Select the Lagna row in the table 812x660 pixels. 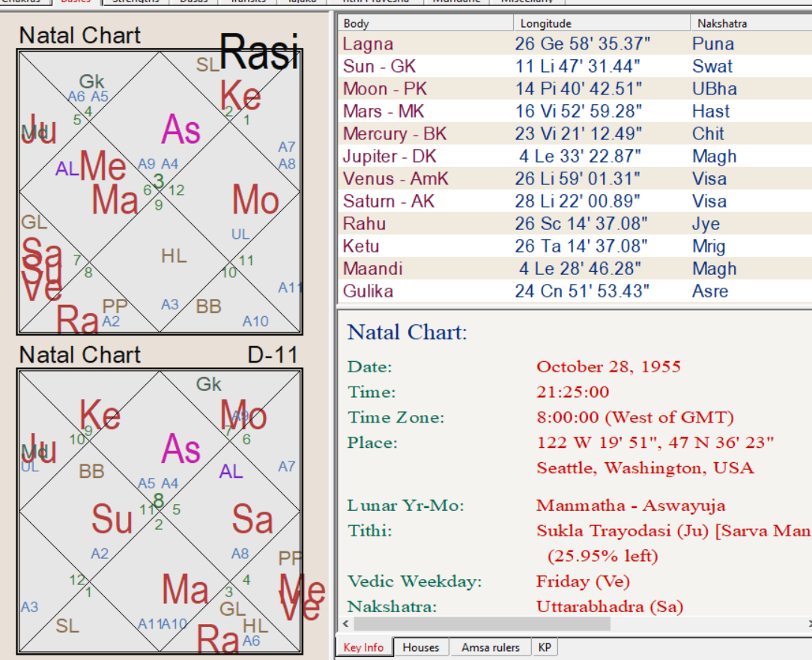point(575,43)
